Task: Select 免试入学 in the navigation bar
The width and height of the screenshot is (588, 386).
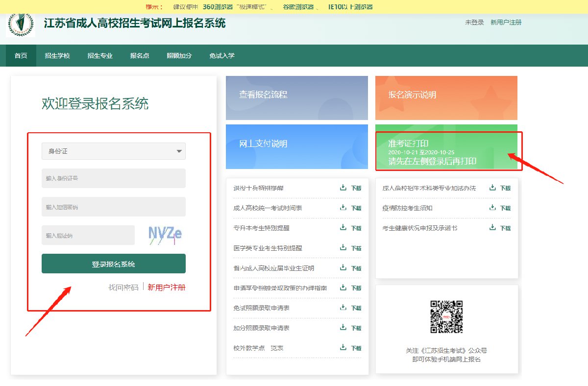Action: point(221,56)
